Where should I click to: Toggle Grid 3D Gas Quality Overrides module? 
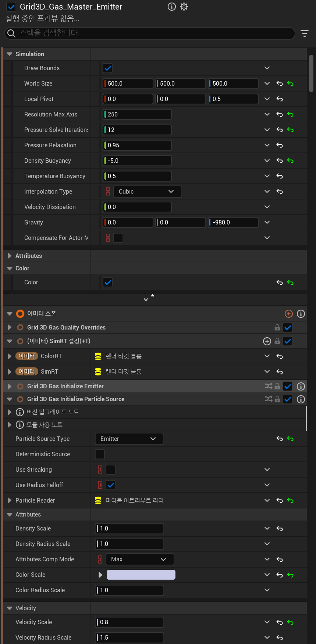point(288,327)
